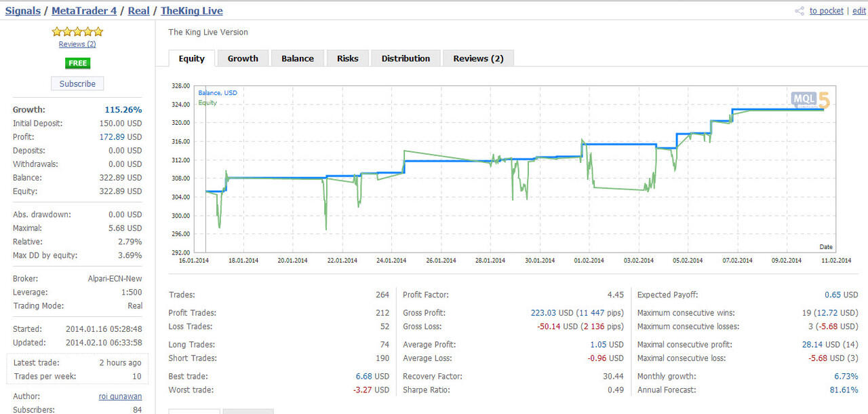Image resolution: width=868 pixels, height=414 pixels.
Task: Click the Loss Trades count 52
Action: coord(384,326)
